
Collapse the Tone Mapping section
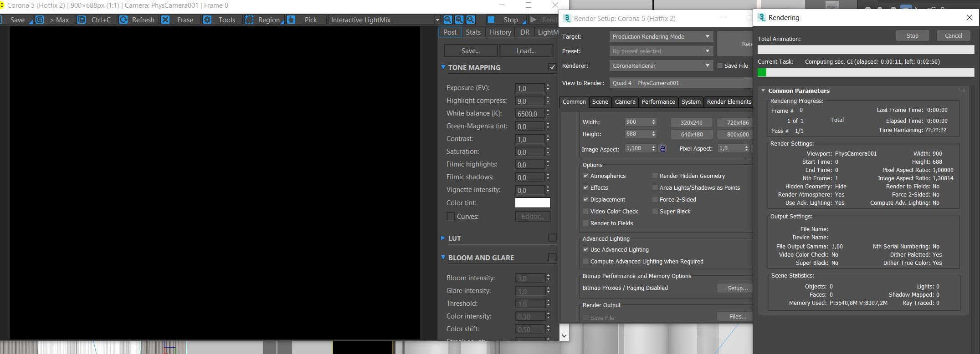point(443,67)
